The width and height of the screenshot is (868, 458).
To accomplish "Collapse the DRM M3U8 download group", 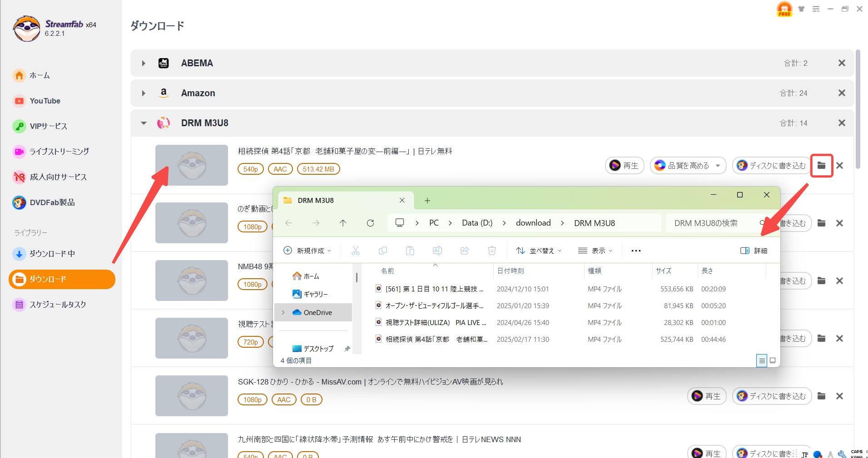I will [x=144, y=123].
